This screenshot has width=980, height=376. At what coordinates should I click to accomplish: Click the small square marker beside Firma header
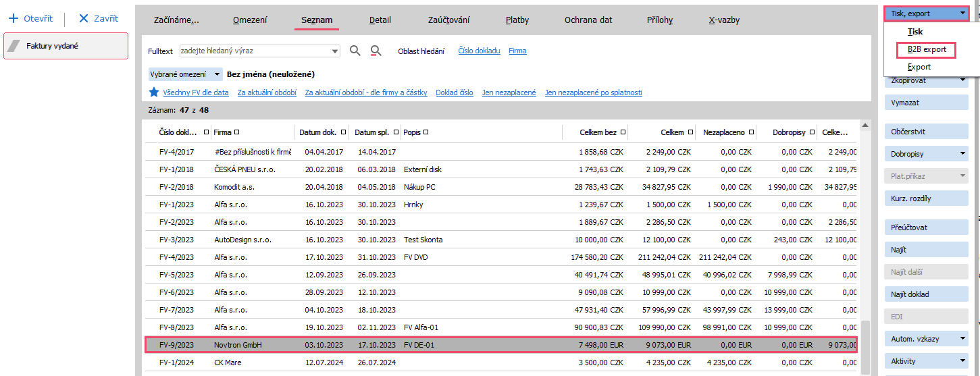pos(236,132)
